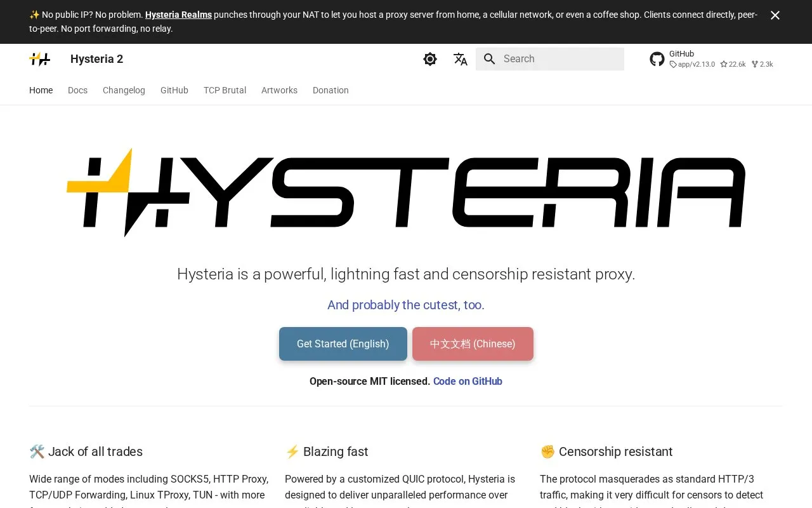Open the GitHub repository octocat icon
The width and height of the screenshot is (812, 508).
tap(657, 59)
